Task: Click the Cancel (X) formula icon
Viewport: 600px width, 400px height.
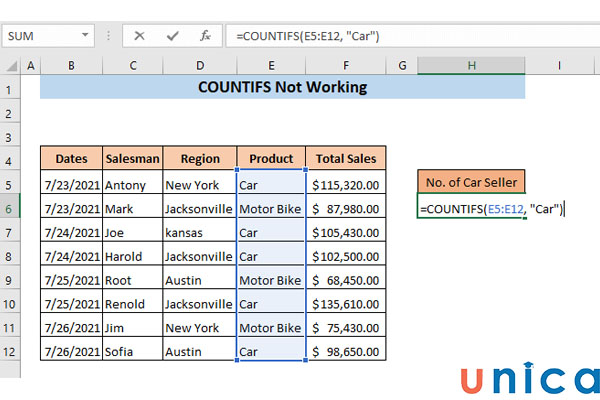Action: pos(139,36)
